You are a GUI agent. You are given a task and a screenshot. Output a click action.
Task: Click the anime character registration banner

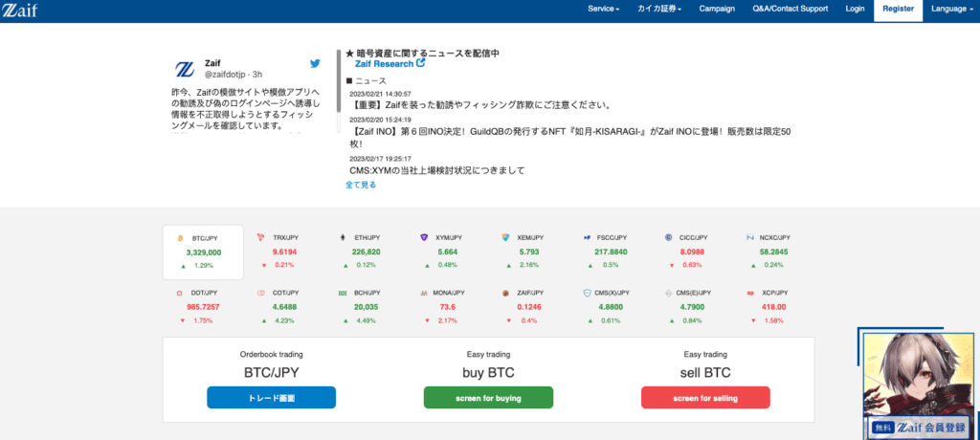pyautogui.click(x=918, y=385)
